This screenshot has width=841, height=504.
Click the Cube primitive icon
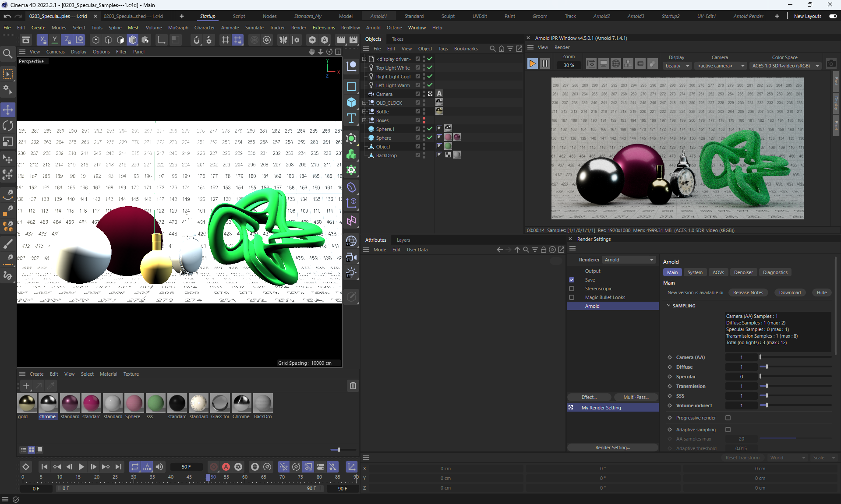click(351, 102)
